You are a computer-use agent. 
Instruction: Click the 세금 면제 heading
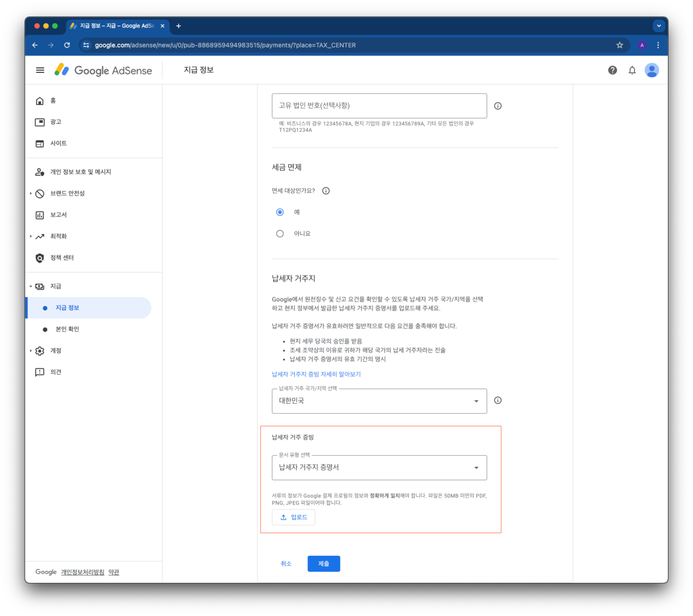point(287,167)
